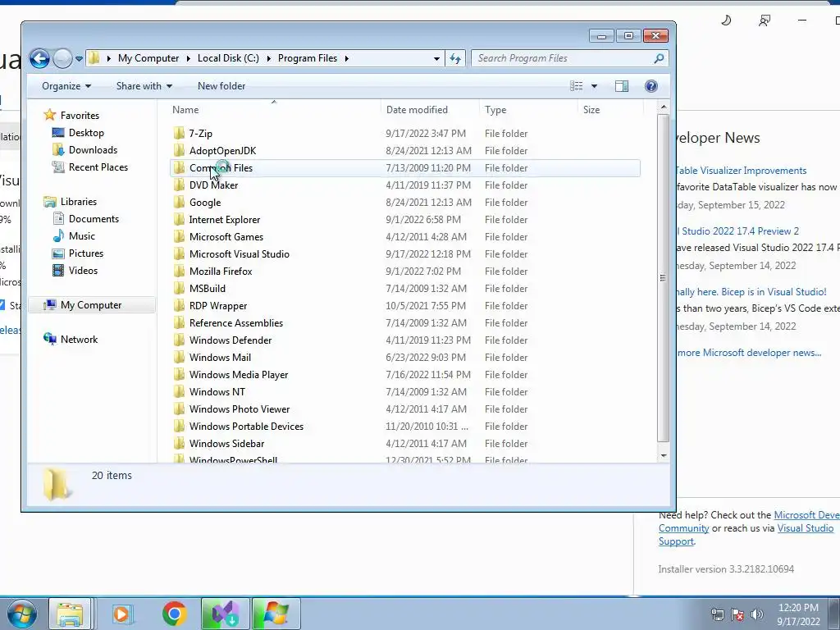Expand arrow after My Computer breadcrumb
The height and width of the screenshot is (630, 840).
click(189, 58)
